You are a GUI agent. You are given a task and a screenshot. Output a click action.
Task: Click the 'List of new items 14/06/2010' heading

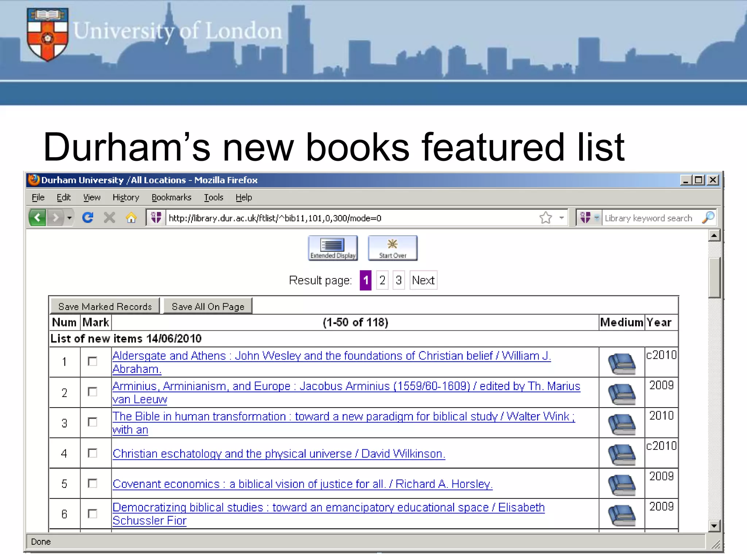point(126,338)
